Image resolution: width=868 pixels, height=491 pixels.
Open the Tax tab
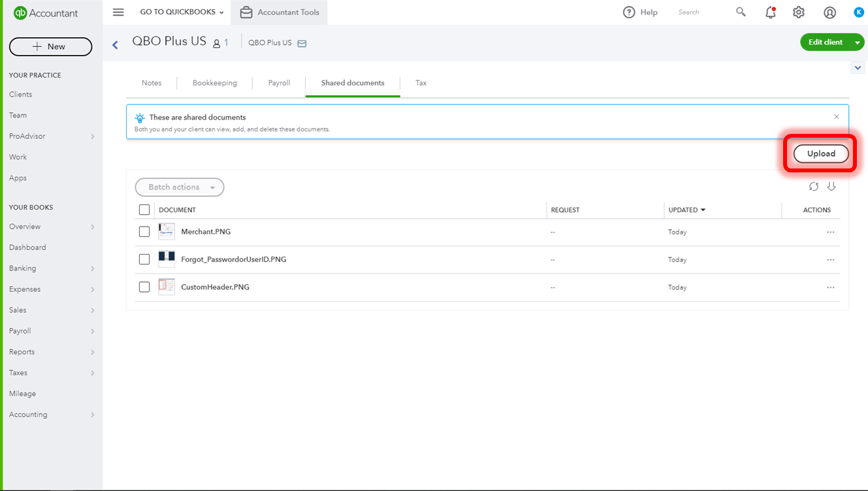(420, 83)
